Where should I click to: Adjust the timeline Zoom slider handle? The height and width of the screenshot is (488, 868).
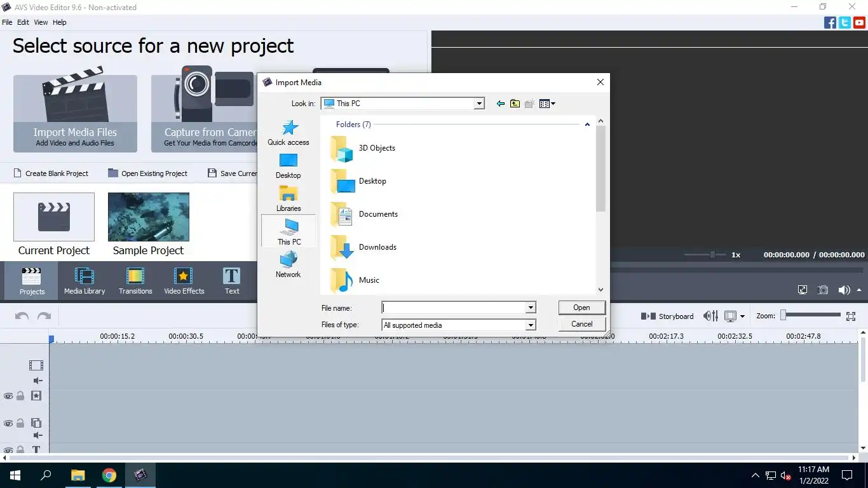point(784,315)
